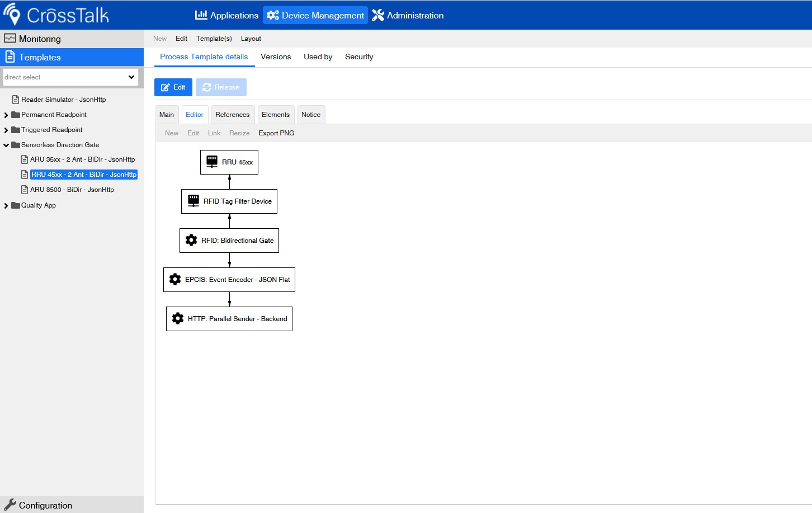
Task: Click the gear icon in HTTP: Parallel Sender node
Action: tap(178, 318)
